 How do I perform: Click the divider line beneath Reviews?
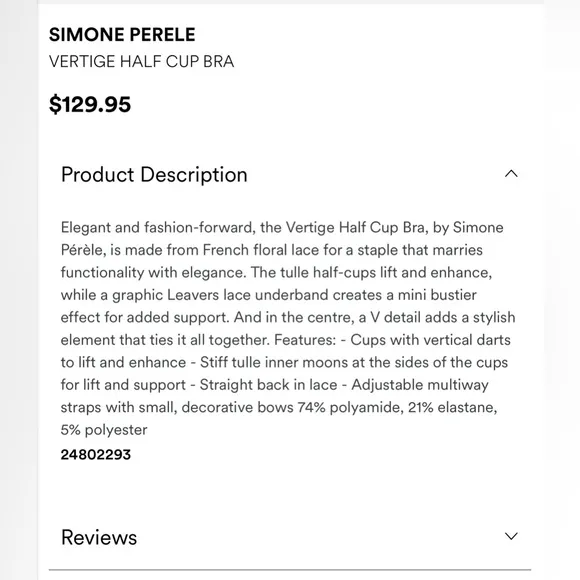tap(290, 570)
